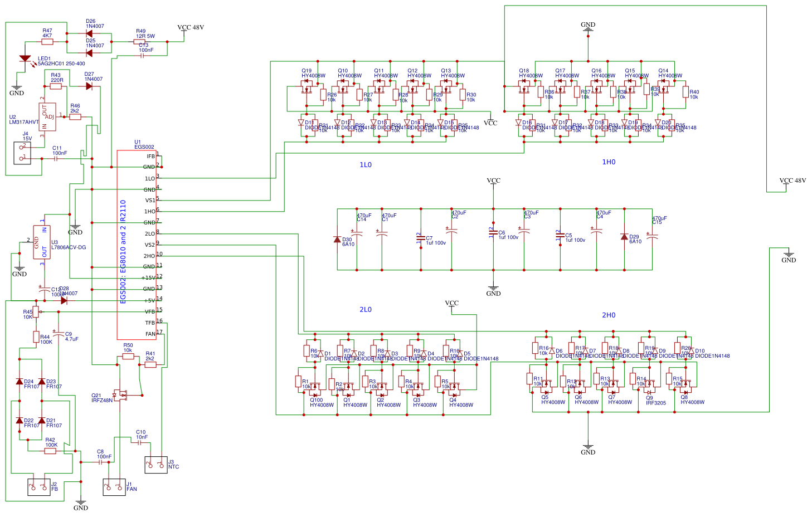Click resistor R46 2k2
812x517 pixels.
click(75, 117)
